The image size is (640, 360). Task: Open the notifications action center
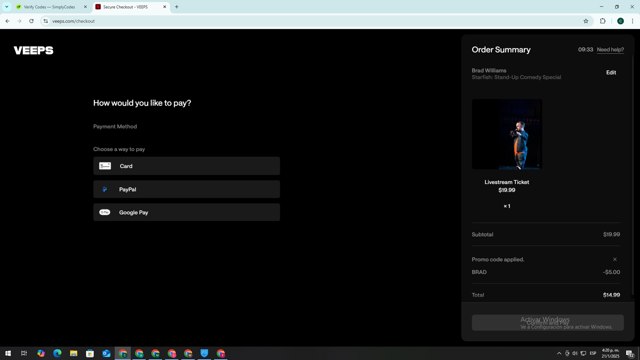(630, 353)
